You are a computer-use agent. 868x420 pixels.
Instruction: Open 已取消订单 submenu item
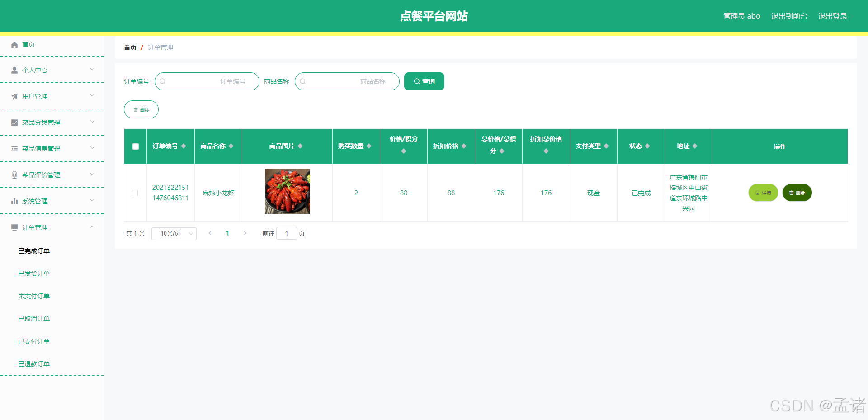pos(34,319)
